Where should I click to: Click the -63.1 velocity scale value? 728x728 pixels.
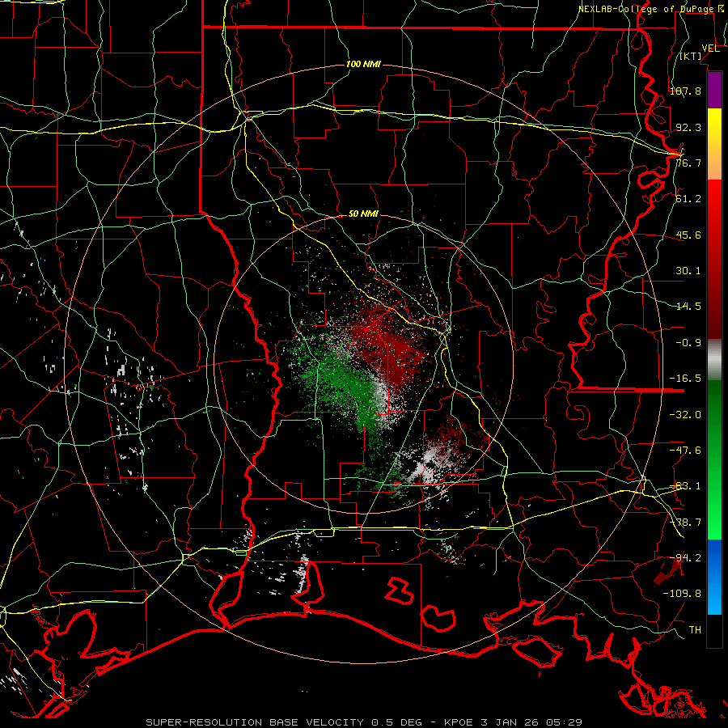[x=685, y=486]
